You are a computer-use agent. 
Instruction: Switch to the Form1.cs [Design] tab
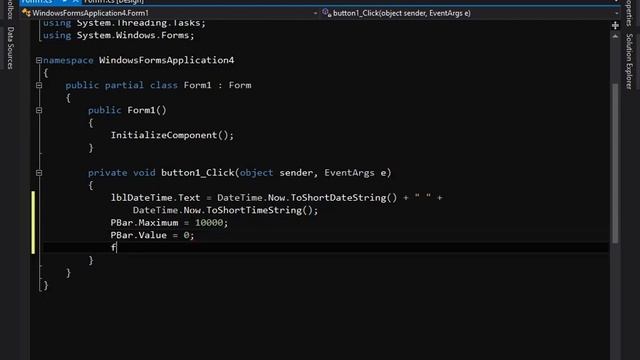[x=114, y=2]
